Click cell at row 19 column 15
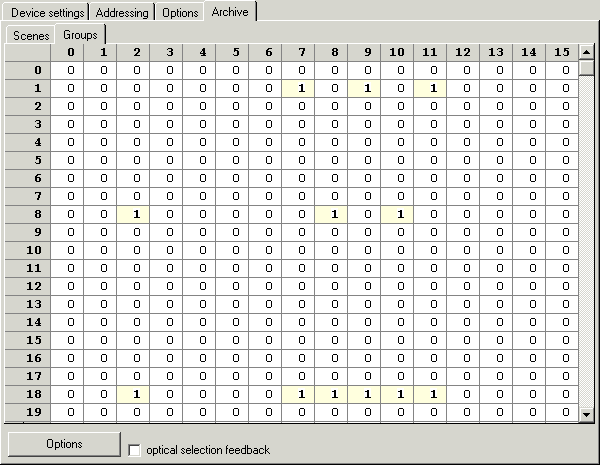This screenshot has height=465, width=600. pyautogui.click(x=562, y=412)
